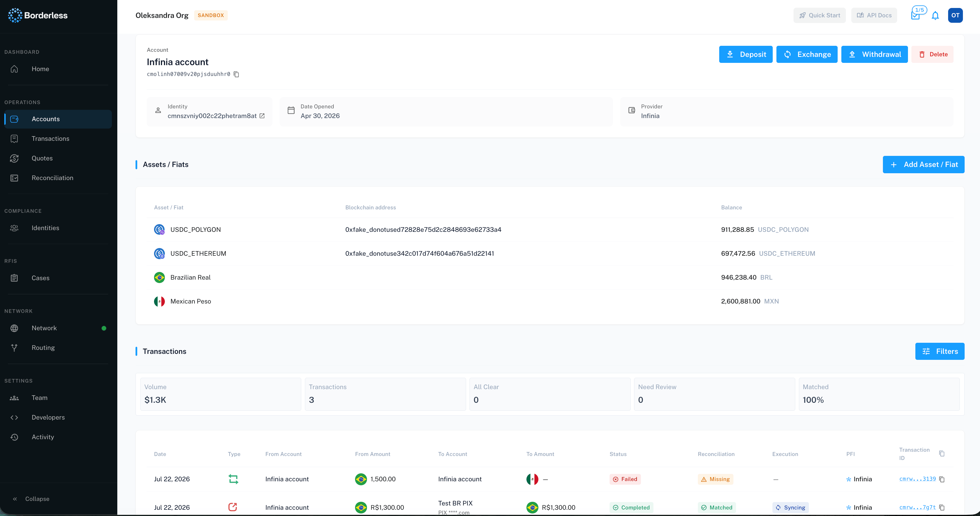The image size is (980, 516).
Task: Collapse the sidebar
Action: (x=31, y=499)
